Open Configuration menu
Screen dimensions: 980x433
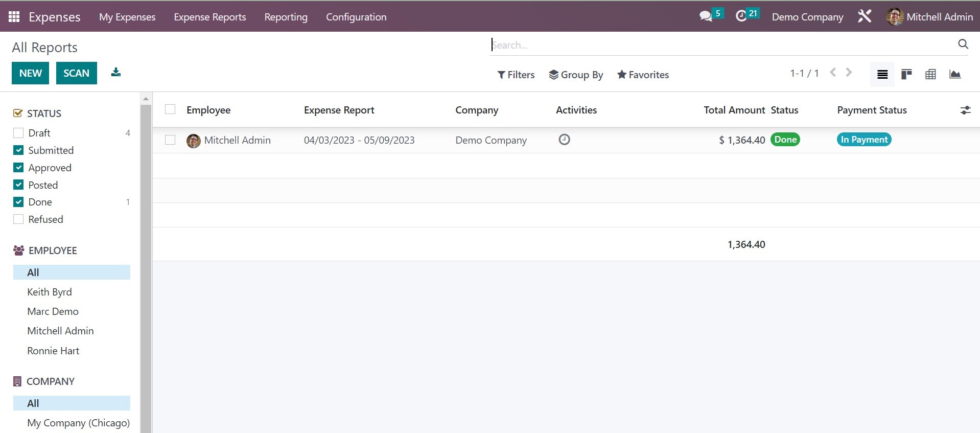click(x=356, y=17)
